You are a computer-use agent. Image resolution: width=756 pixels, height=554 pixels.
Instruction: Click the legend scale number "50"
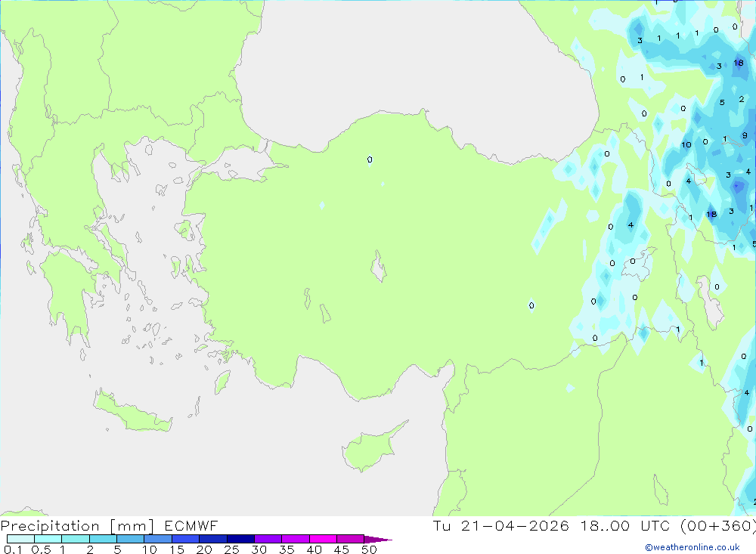pyautogui.click(x=369, y=549)
